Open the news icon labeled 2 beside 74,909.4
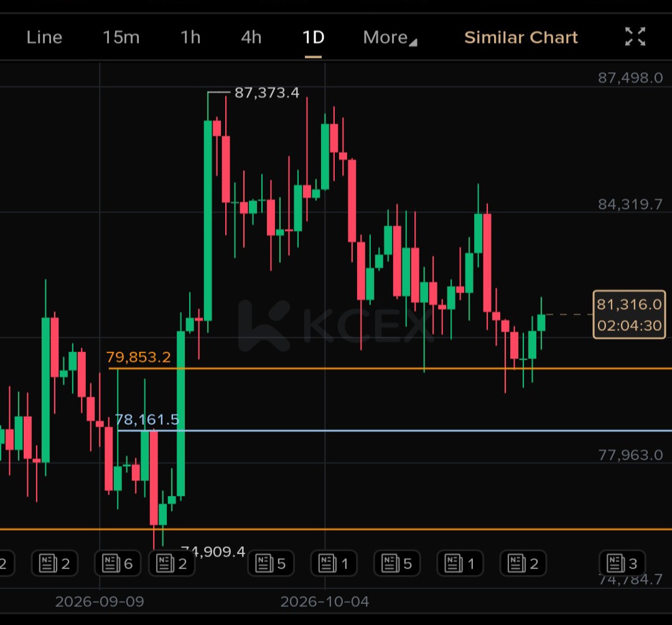 click(x=172, y=563)
